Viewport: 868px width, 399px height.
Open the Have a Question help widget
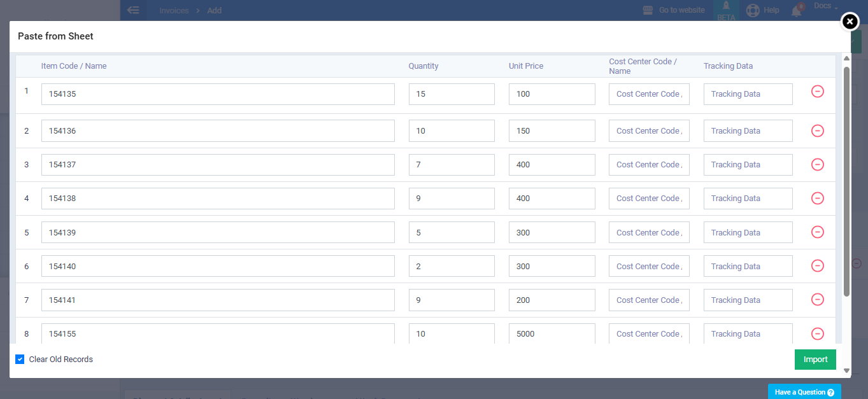point(804,392)
